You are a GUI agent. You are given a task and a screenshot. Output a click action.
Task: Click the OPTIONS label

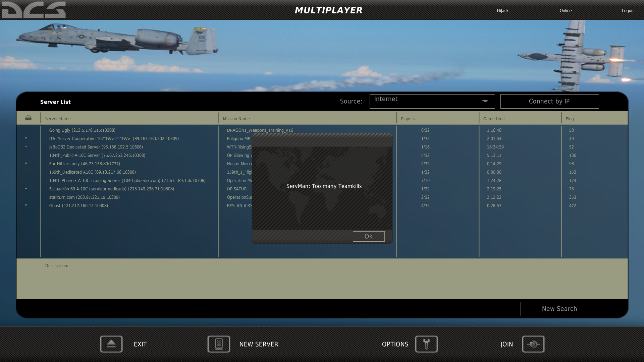click(395, 344)
